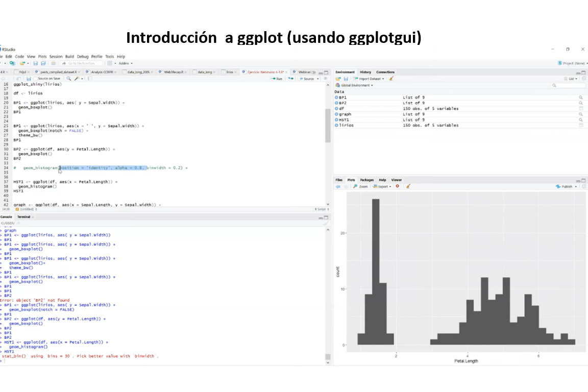Switch to the Packages tab
This screenshot has width=588, height=392.
pos(366,180)
